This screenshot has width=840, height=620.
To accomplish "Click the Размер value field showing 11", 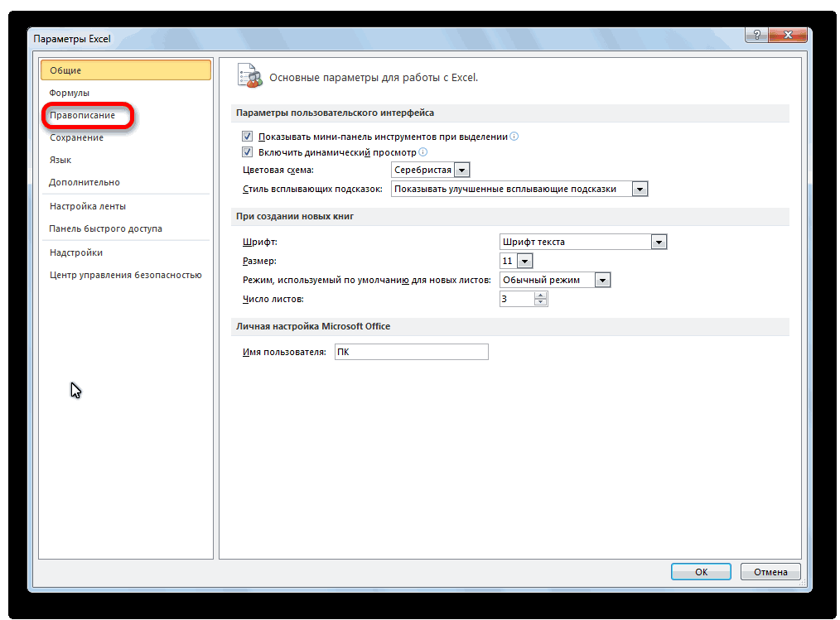I will [509, 262].
